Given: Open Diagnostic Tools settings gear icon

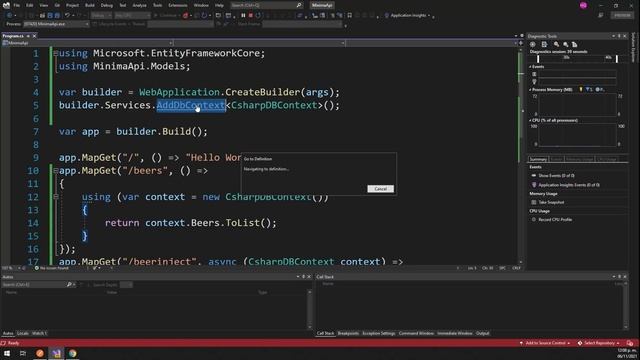Looking at the screenshot, I should (x=533, y=44).
